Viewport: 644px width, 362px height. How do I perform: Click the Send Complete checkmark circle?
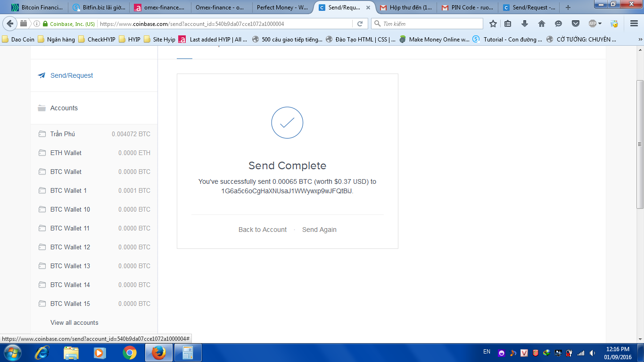pos(287,123)
